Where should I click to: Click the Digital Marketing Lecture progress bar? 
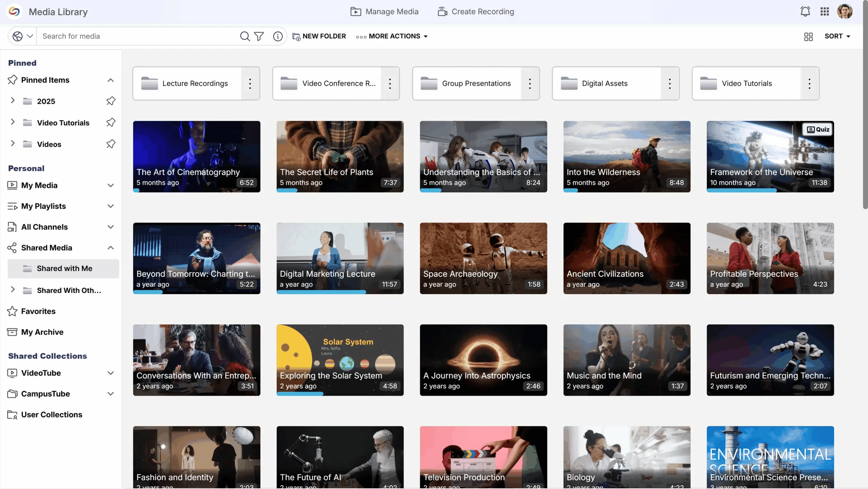[x=340, y=292]
